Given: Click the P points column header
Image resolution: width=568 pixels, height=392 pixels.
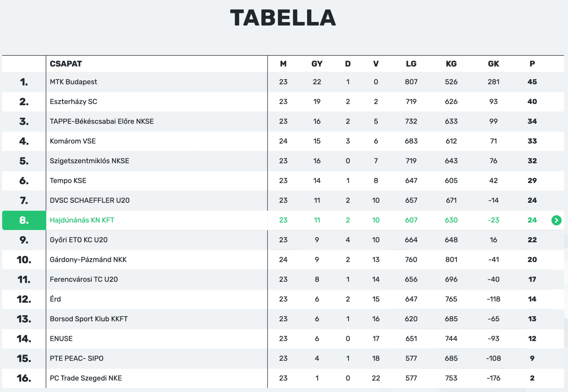Looking at the screenshot, I should coord(532,64).
